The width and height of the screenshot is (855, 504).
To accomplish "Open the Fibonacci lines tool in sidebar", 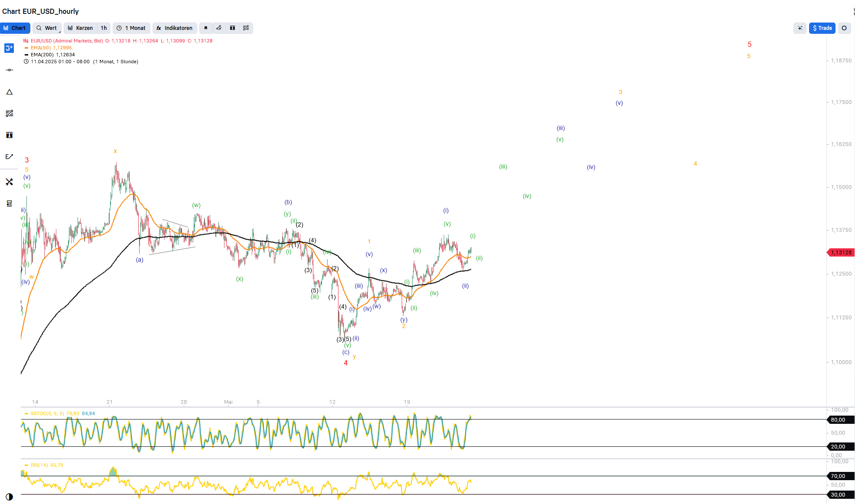I will 9,113.
